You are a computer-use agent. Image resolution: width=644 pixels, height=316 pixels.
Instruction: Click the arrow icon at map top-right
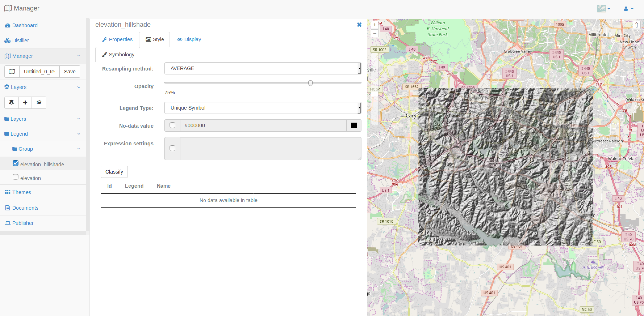[637, 25]
